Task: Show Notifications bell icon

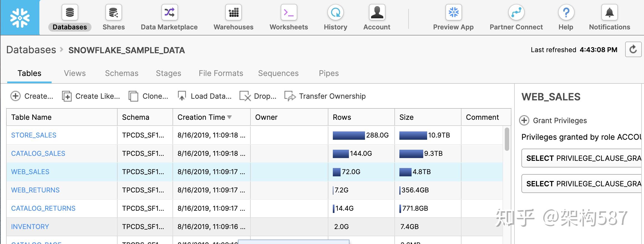Action: click(609, 12)
